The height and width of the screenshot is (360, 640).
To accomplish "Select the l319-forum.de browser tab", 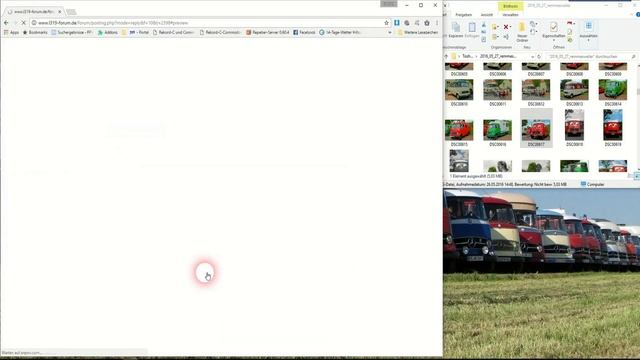I will click(x=33, y=12).
